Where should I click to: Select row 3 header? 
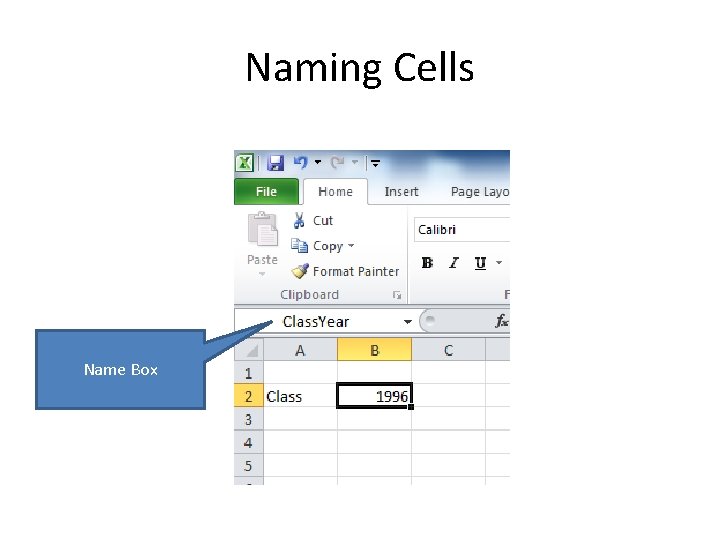249,419
